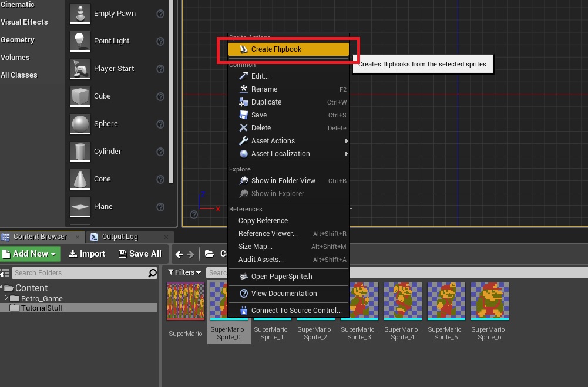This screenshot has height=387, width=588.
Task: Click the Import button
Action: click(x=87, y=254)
